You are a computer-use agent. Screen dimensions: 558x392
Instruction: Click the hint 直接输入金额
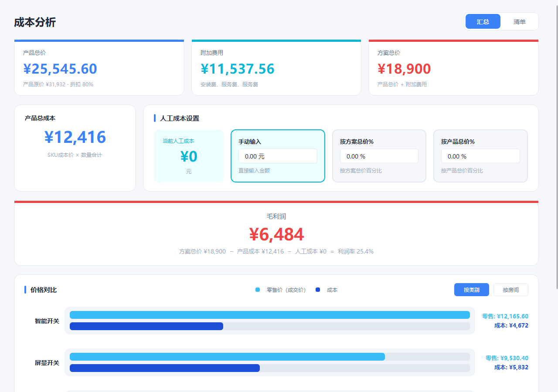point(254,171)
